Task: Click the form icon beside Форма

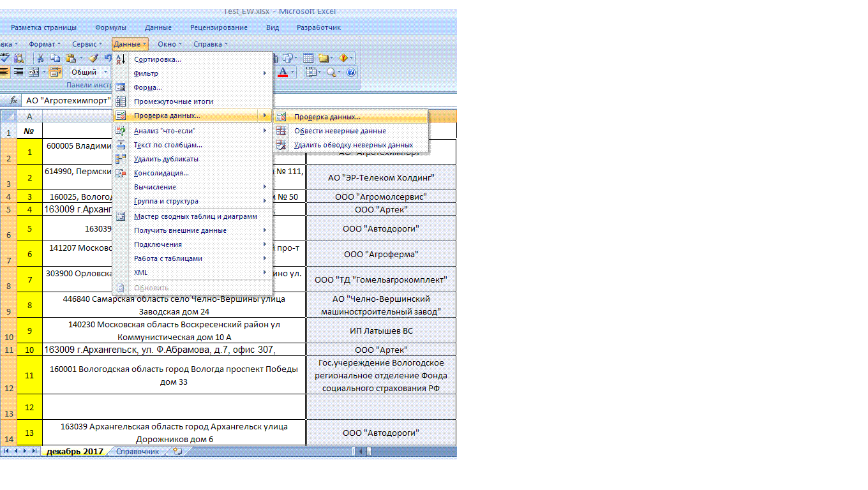Action: 121,87
